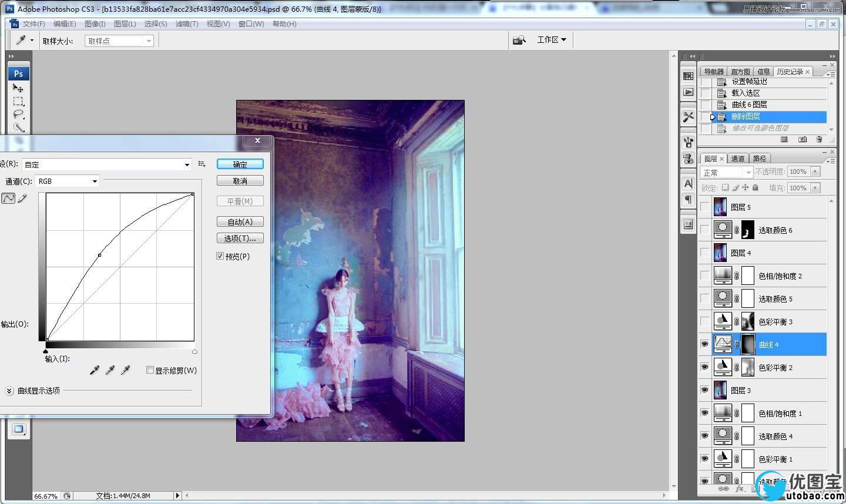This screenshot has width=846, height=504.
Task: Open the Brushes panel icon in dock
Action: pyautogui.click(x=688, y=142)
